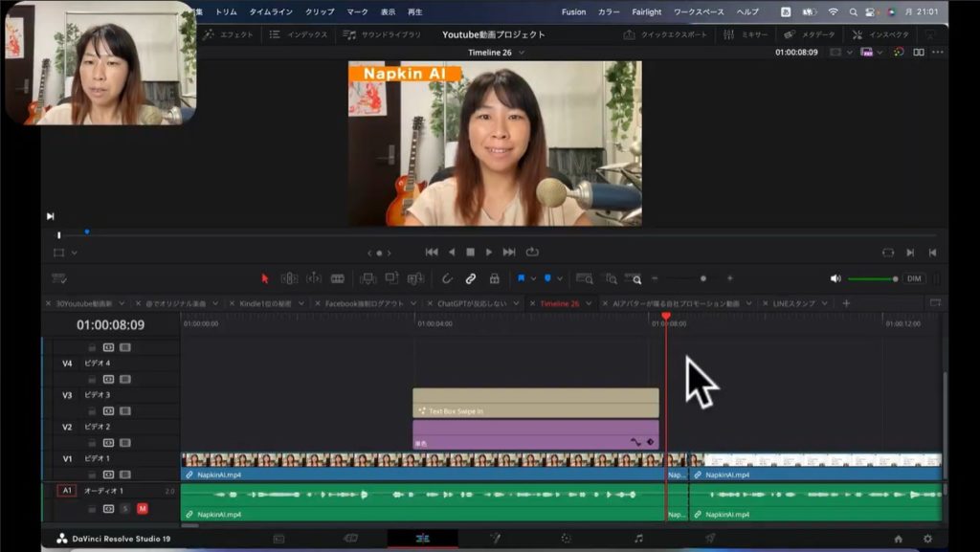The width and height of the screenshot is (980, 552).
Task: Select the Text Box Swipe In clip
Action: [x=535, y=403]
